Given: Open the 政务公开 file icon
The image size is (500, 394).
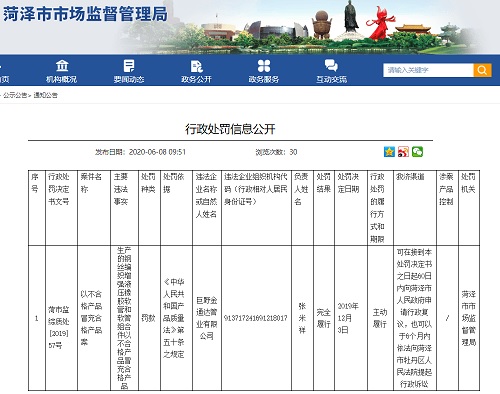Looking at the screenshot, I should tap(196, 66).
